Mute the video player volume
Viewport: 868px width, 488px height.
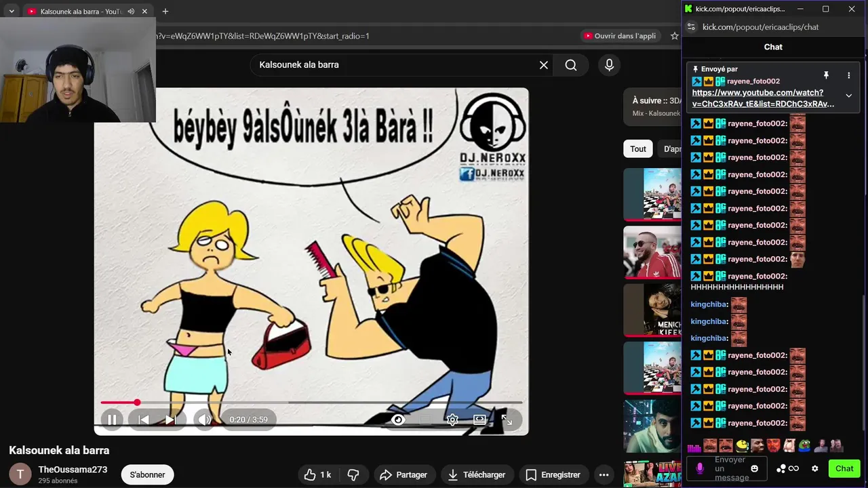pyautogui.click(x=205, y=420)
